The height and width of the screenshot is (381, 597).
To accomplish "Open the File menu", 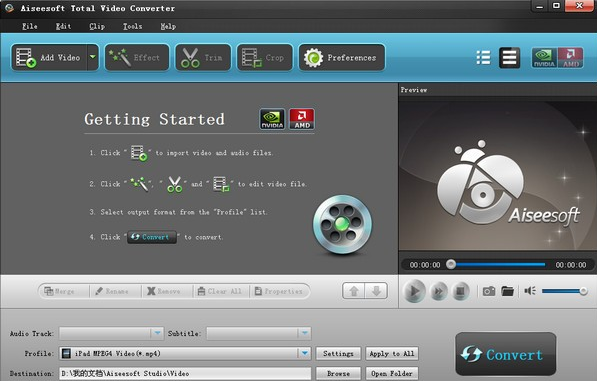I will 30,26.
